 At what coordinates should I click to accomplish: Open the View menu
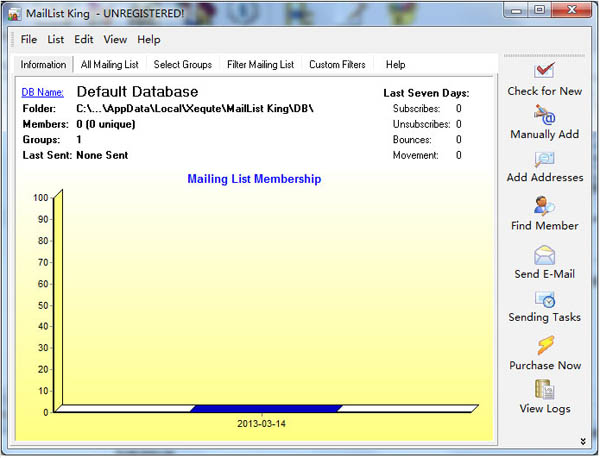(x=115, y=40)
